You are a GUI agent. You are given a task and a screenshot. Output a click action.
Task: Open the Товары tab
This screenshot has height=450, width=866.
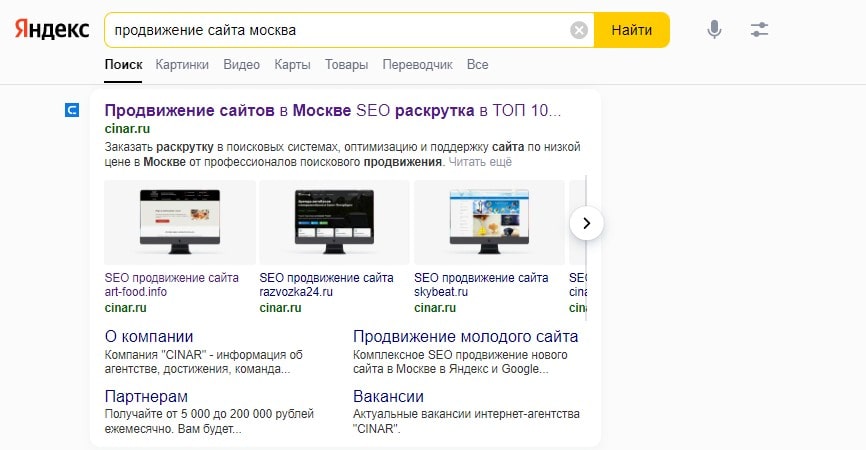[346, 65]
